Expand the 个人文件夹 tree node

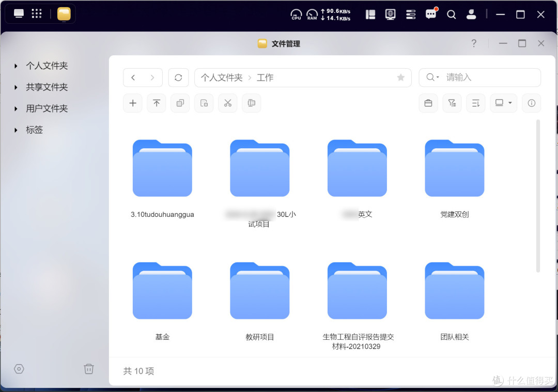point(16,66)
